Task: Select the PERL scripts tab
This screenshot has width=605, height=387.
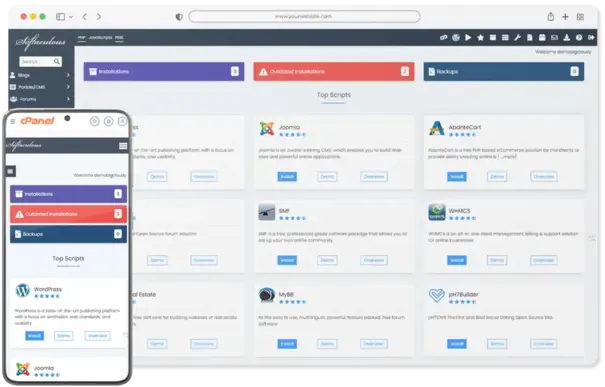Action: 119,38
